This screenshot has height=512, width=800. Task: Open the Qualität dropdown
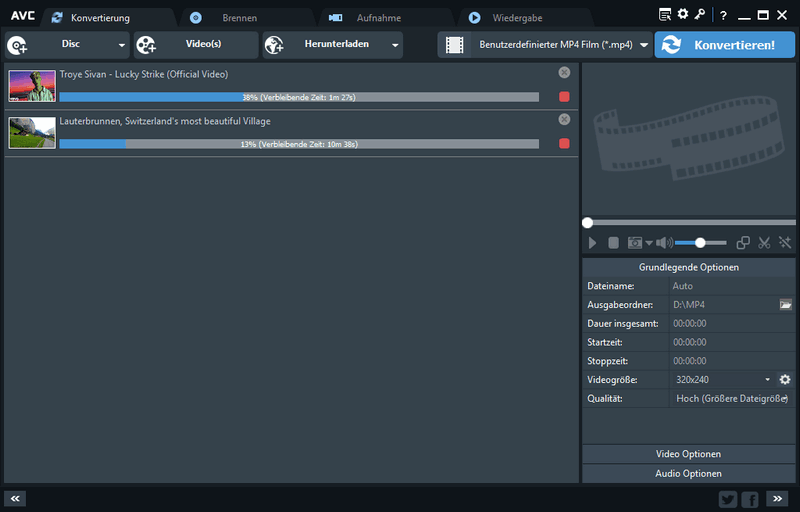click(x=732, y=398)
